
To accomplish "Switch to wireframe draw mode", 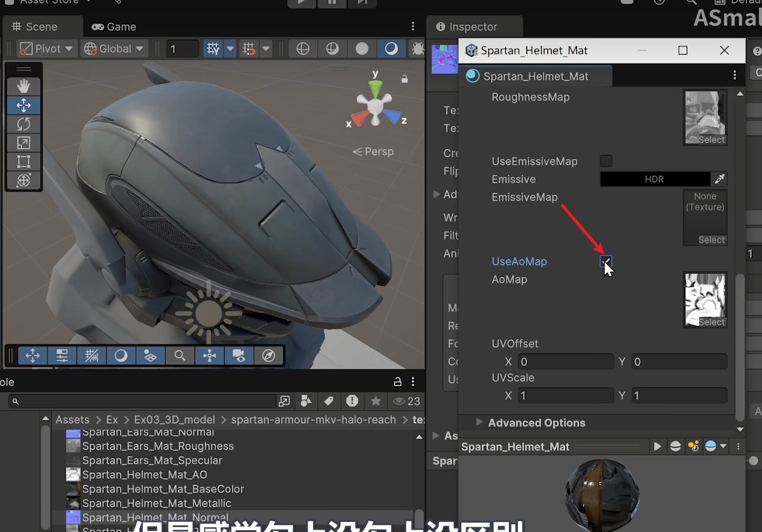I will [x=303, y=49].
